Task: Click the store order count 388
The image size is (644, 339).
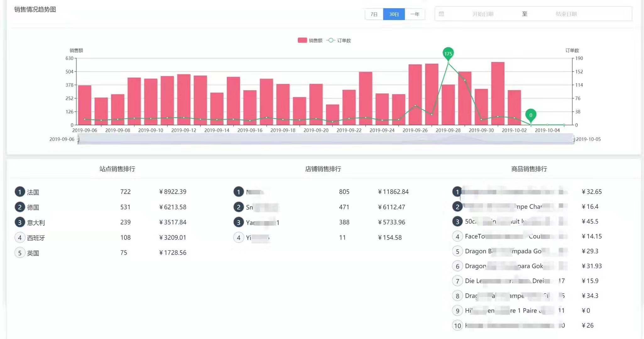Action: pyautogui.click(x=344, y=222)
